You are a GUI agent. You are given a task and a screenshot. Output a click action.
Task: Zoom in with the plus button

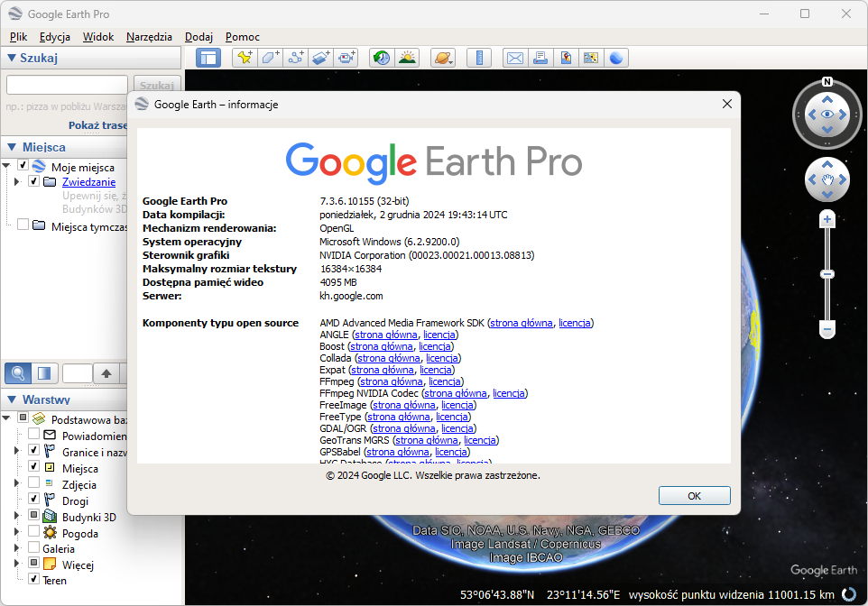click(x=827, y=220)
